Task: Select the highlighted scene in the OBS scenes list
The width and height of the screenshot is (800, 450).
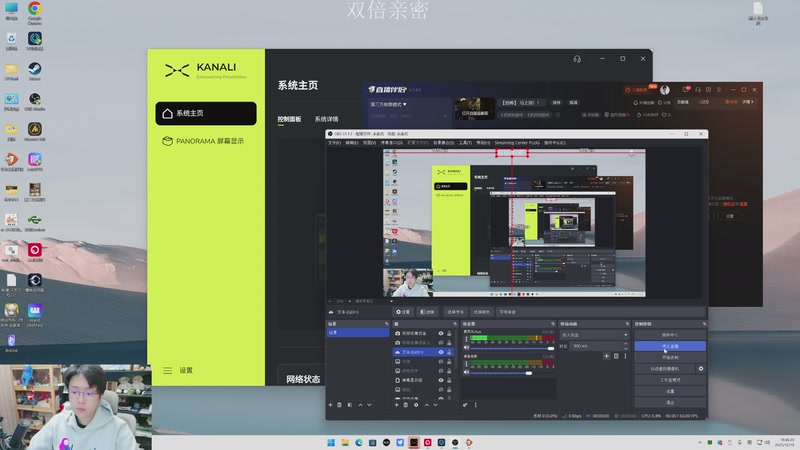Action: pos(358,333)
